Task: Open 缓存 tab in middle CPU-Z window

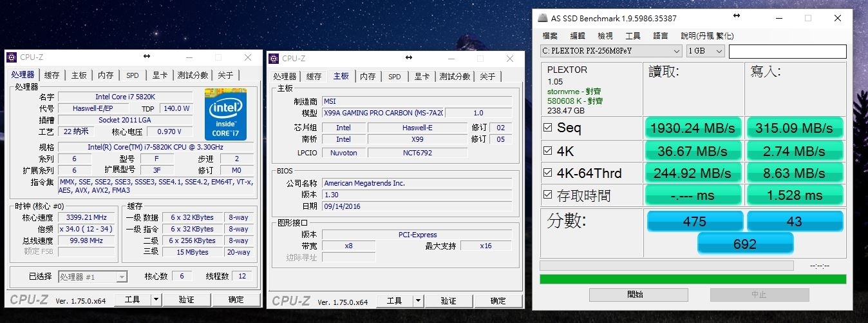Action: pyautogui.click(x=314, y=76)
